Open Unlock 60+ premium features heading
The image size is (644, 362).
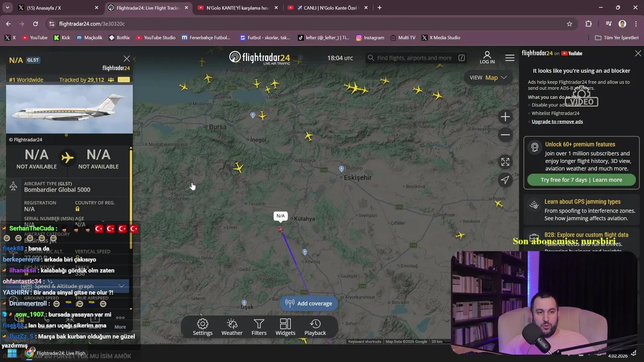click(580, 144)
